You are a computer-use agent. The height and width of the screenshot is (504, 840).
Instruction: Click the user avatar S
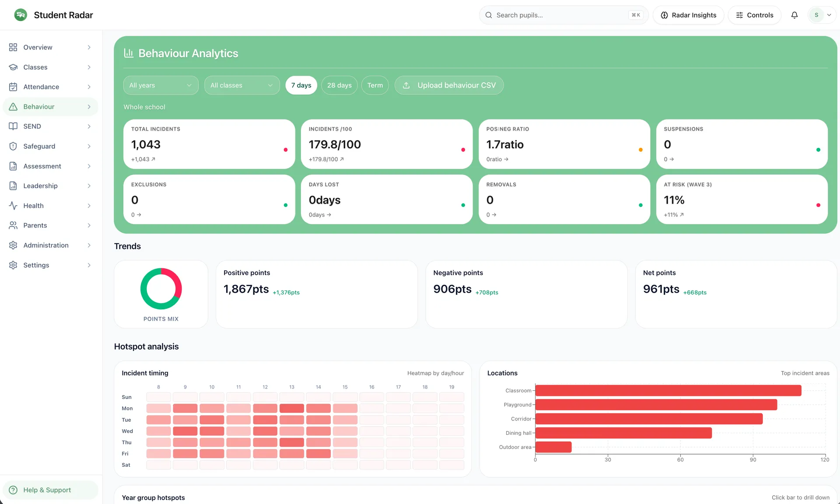pyautogui.click(x=816, y=15)
